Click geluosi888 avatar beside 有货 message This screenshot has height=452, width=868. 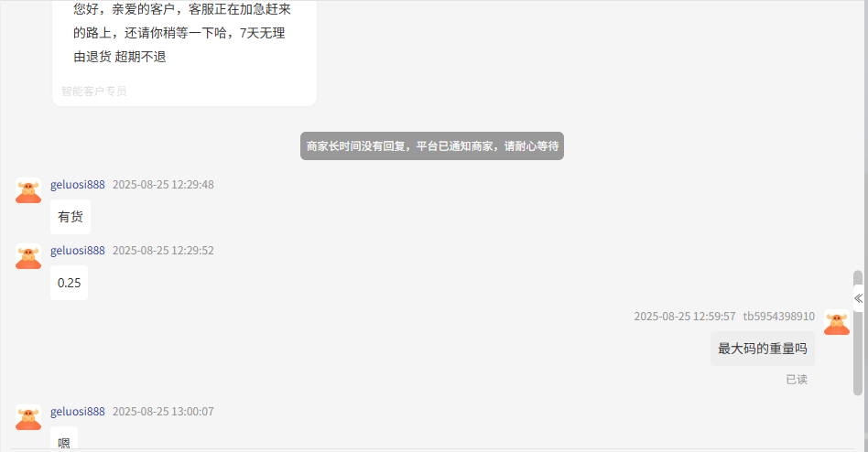click(x=28, y=190)
